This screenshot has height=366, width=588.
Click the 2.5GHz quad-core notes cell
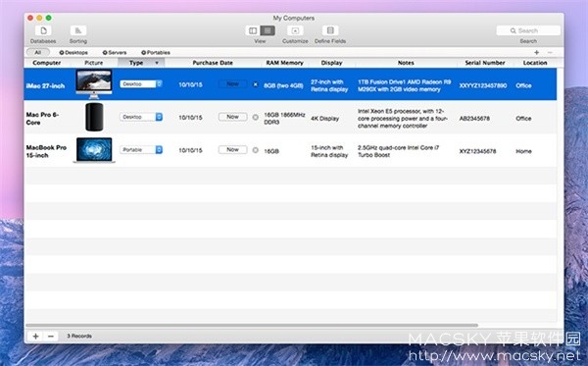pyautogui.click(x=398, y=151)
